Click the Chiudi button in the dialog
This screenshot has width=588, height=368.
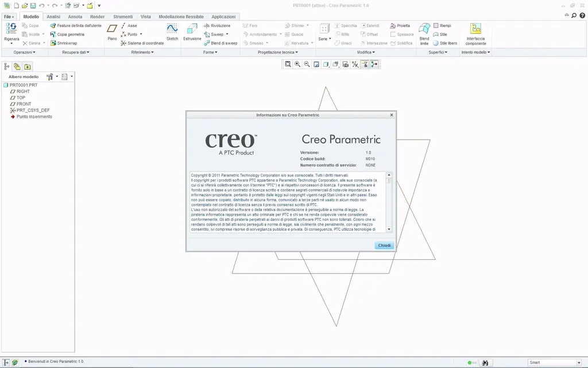click(x=384, y=245)
